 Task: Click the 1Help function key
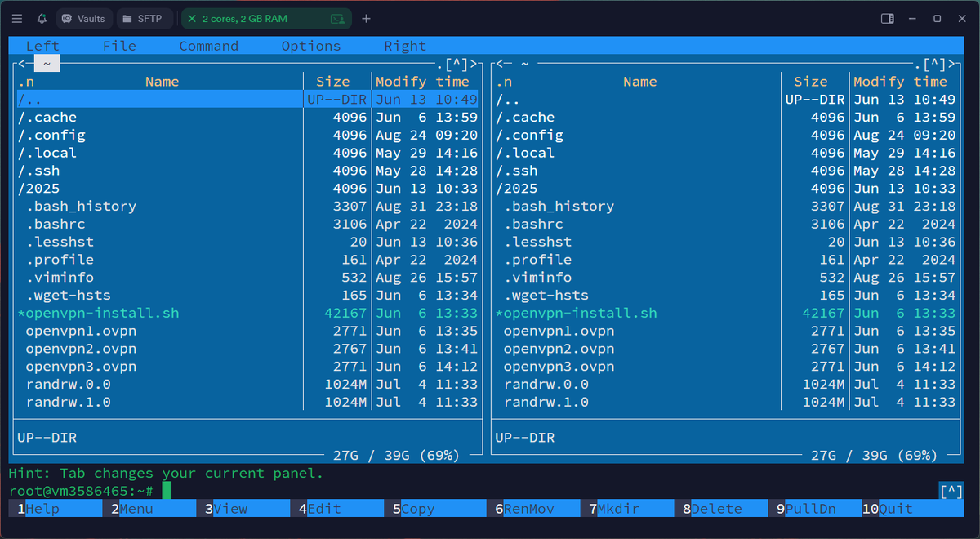pyautogui.click(x=56, y=509)
